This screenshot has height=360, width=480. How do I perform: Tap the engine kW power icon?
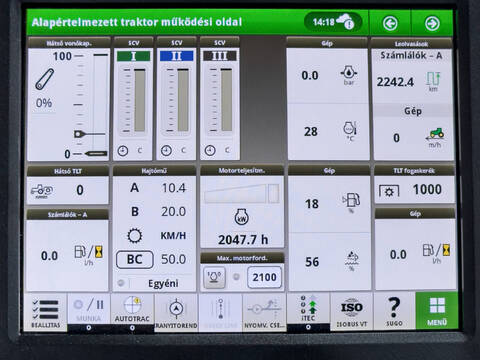(241, 217)
